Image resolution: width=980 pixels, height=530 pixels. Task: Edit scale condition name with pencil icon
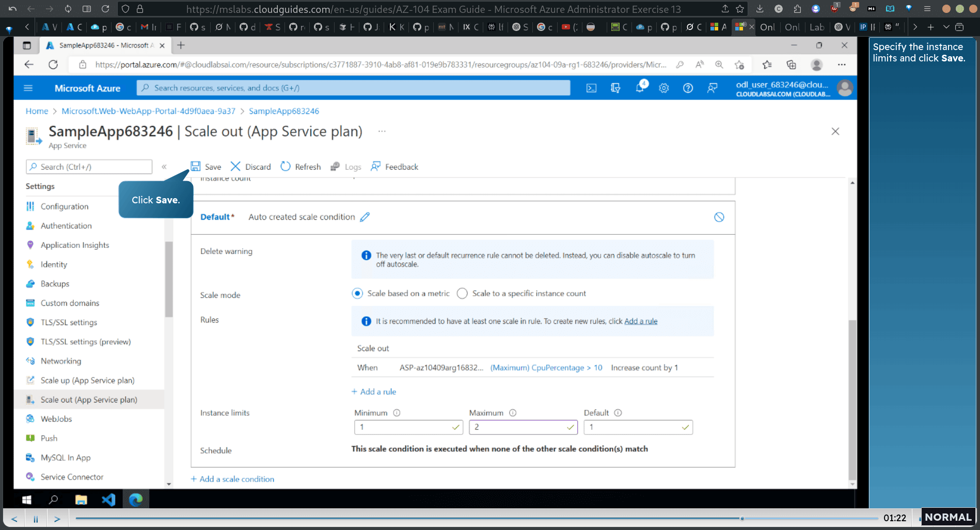click(x=365, y=217)
